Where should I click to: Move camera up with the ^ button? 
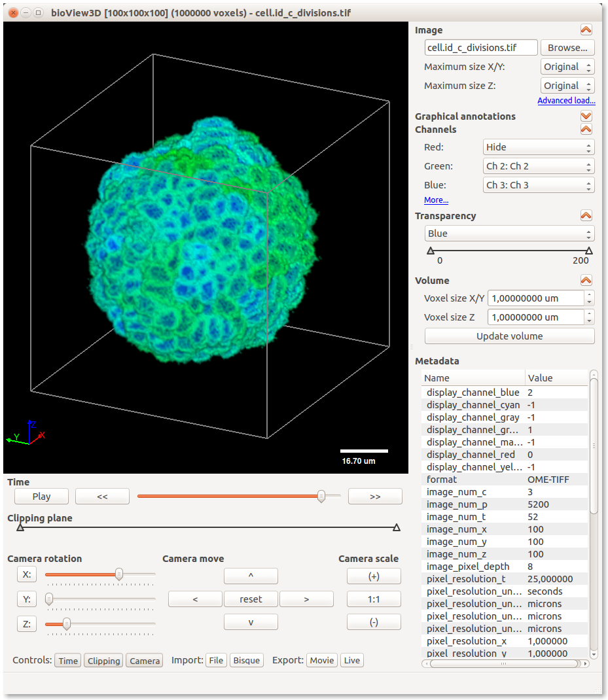point(251,576)
